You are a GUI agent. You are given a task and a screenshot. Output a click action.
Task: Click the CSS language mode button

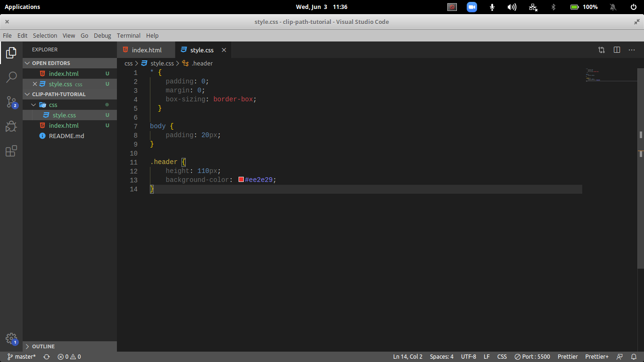pos(502,357)
